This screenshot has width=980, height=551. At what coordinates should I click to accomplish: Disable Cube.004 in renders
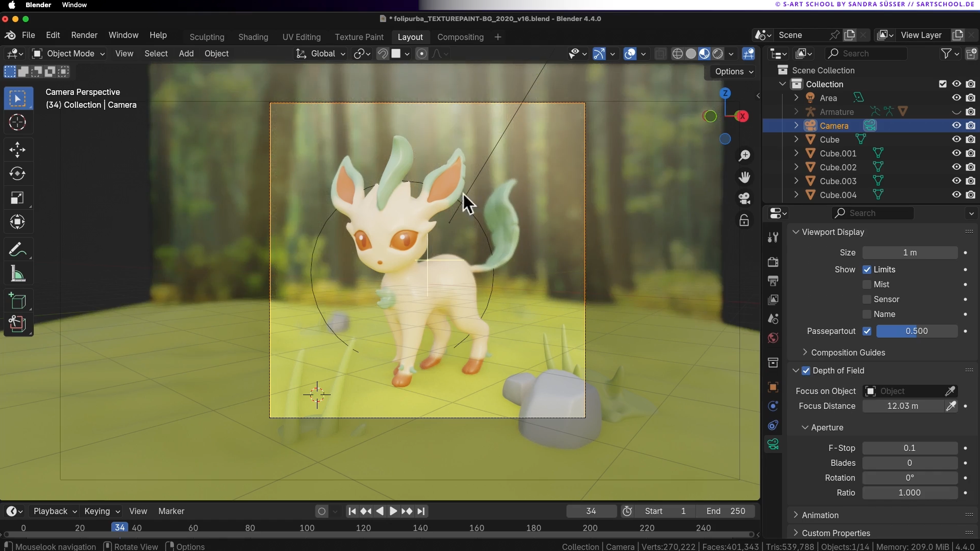[971, 195]
